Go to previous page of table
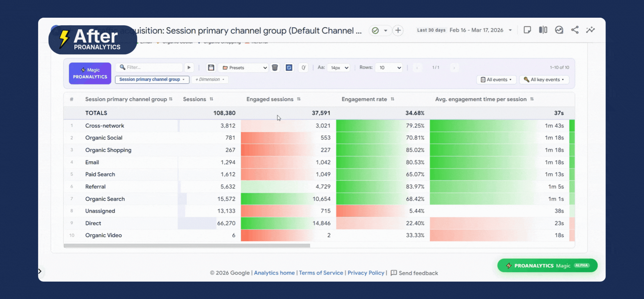 (x=417, y=68)
